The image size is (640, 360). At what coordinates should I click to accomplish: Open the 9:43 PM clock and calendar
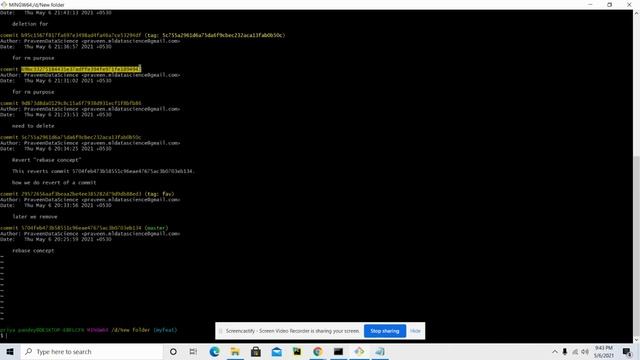tap(604, 351)
